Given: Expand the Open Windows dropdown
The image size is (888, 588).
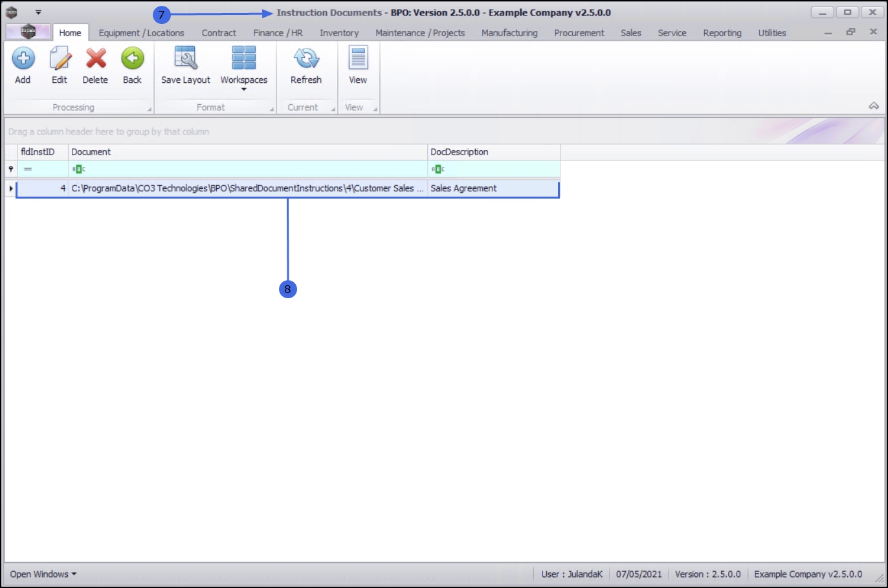Looking at the screenshot, I should (x=43, y=574).
